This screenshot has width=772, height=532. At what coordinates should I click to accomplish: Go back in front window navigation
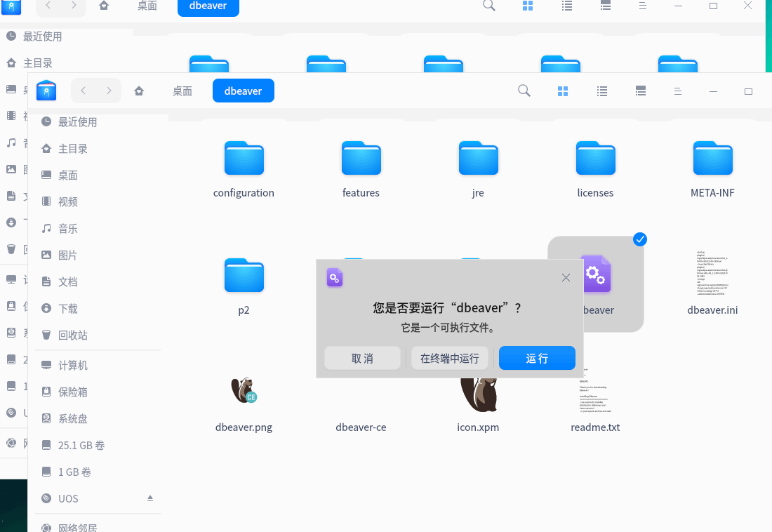pos(84,90)
